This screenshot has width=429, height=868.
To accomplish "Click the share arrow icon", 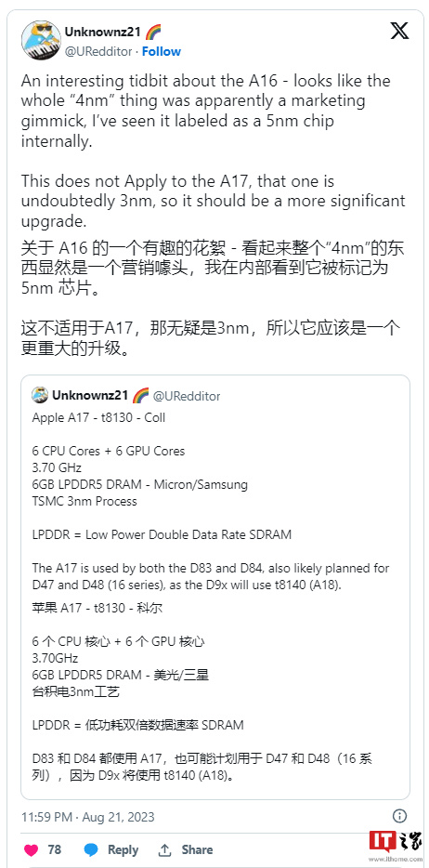I will click(x=164, y=849).
